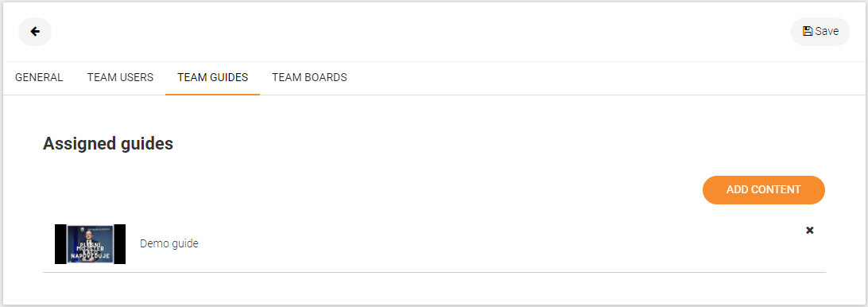
Task: Click the Save label text
Action: point(827,32)
